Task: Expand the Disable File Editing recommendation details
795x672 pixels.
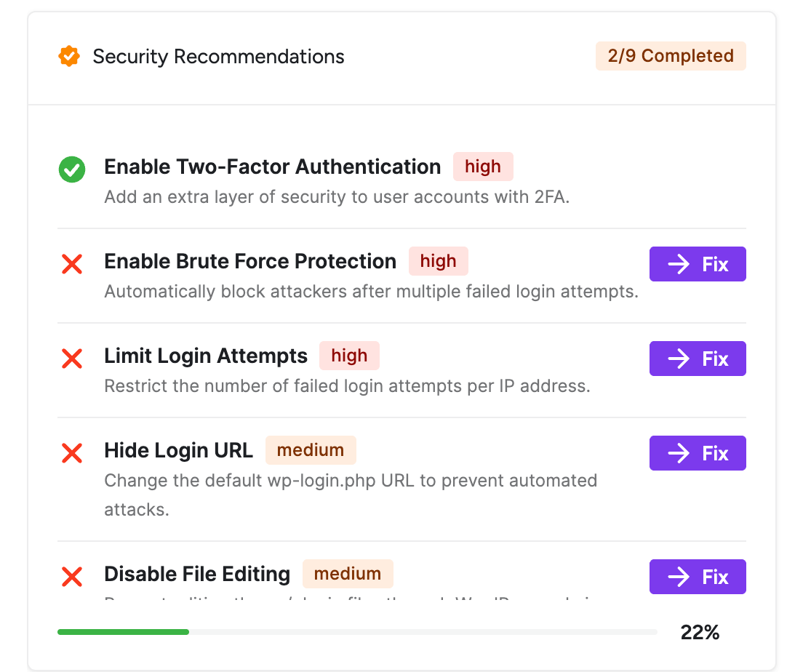Action: [196, 574]
